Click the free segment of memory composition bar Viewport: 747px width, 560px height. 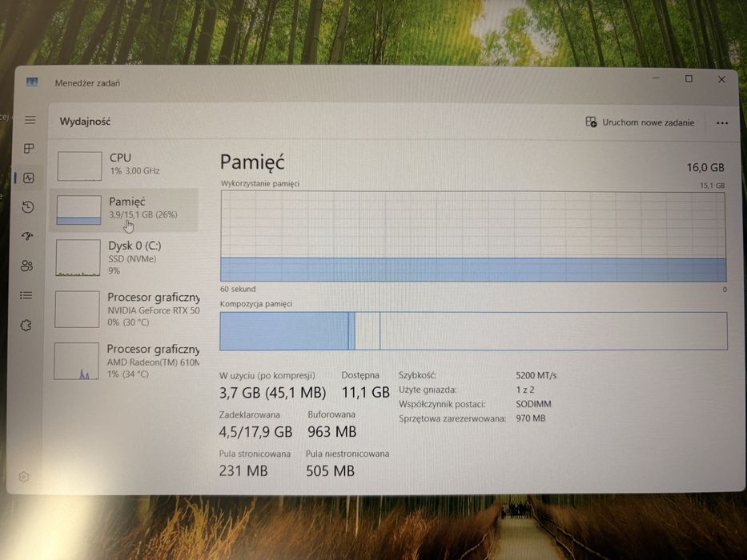pos(553,331)
